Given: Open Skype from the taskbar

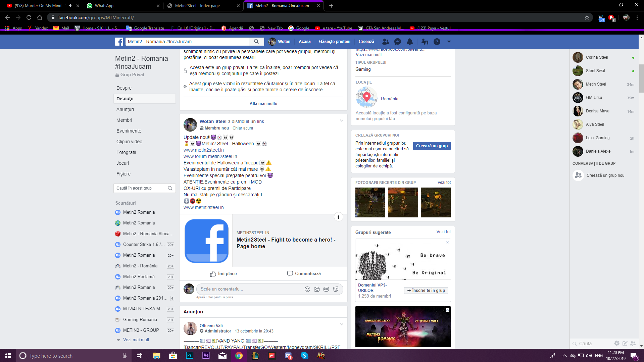Looking at the screenshot, I should [305, 355].
